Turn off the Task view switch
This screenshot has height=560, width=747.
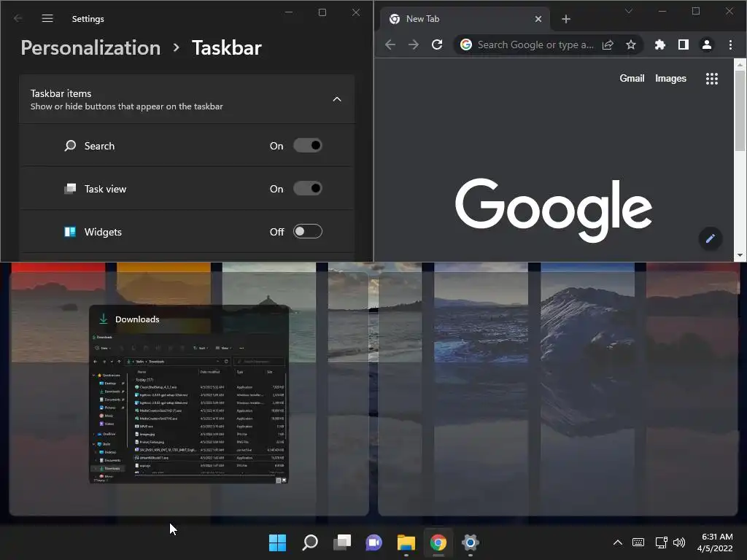pos(307,189)
